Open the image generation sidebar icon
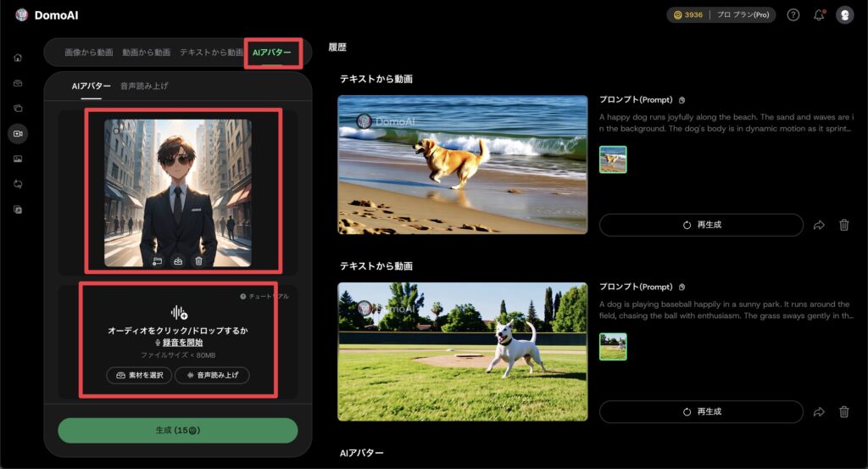The image size is (868, 469). click(x=18, y=159)
